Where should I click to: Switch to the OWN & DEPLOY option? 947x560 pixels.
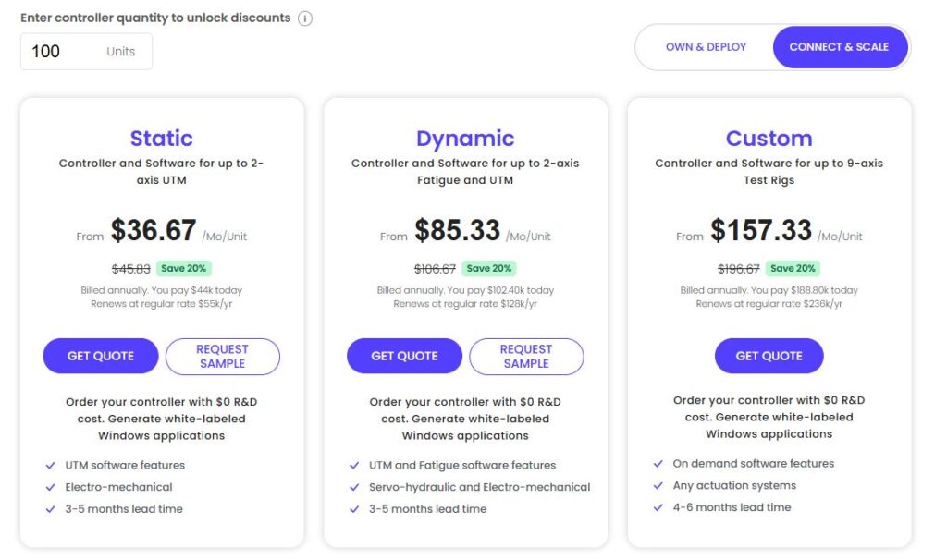click(x=706, y=47)
